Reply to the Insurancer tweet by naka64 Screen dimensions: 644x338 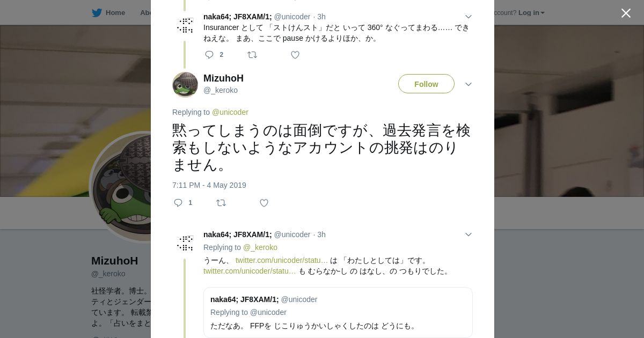pyautogui.click(x=210, y=55)
